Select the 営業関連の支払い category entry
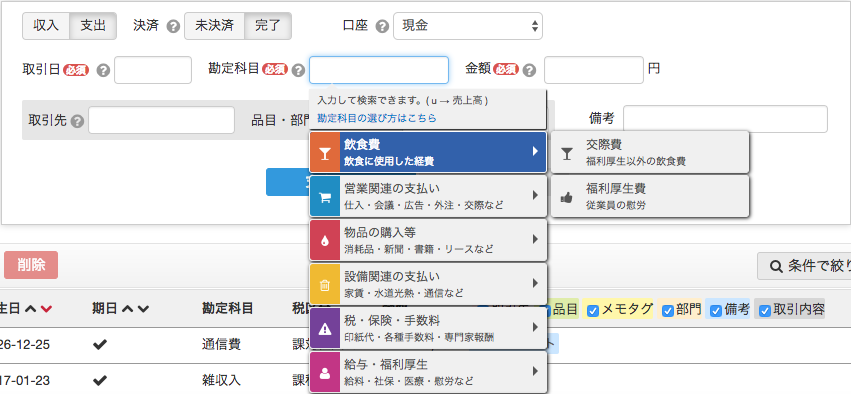This screenshot has height=394, width=851. pyautogui.click(x=428, y=196)
